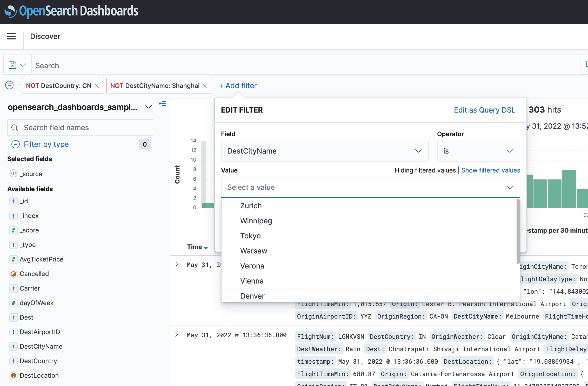Expand the index pattern selector chevron
Image resolution: width=588 pixels, height=386 pixels.
click(148, 107)
